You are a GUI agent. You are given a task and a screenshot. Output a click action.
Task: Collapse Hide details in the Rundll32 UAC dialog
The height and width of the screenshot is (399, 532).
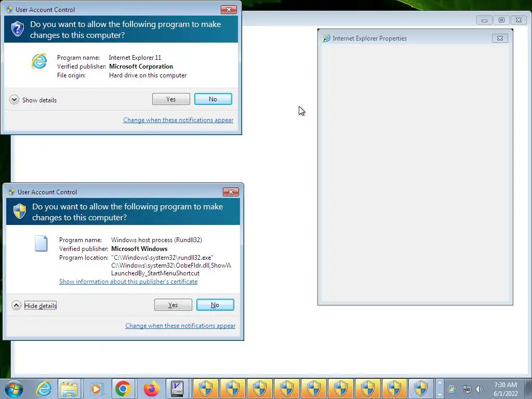pyautogui.click(x=34, y=305)
